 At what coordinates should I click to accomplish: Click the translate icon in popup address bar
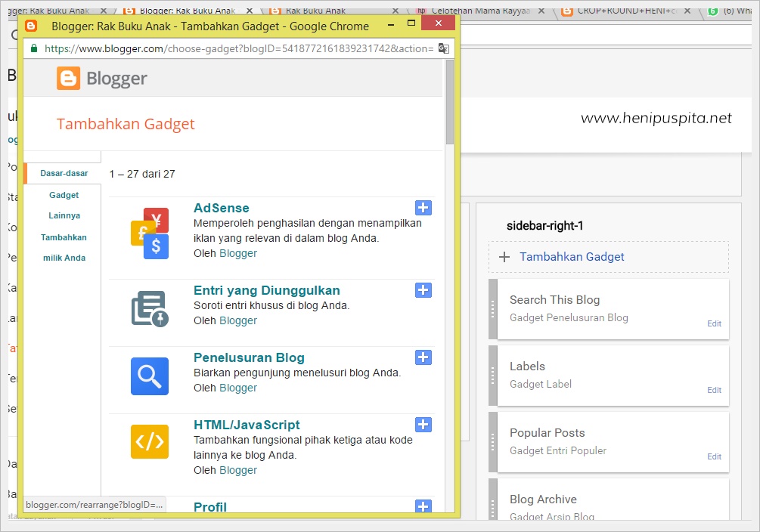443,48
